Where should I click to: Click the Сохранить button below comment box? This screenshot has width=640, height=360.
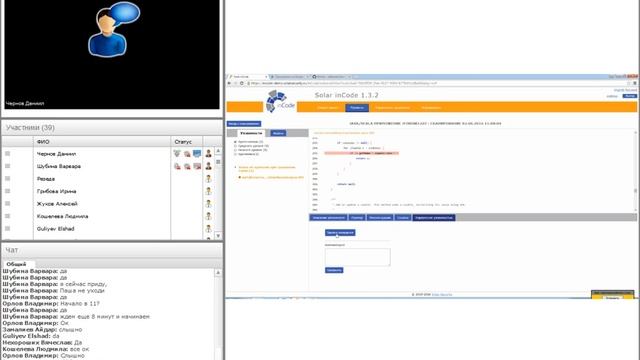[x=334, y=270]
